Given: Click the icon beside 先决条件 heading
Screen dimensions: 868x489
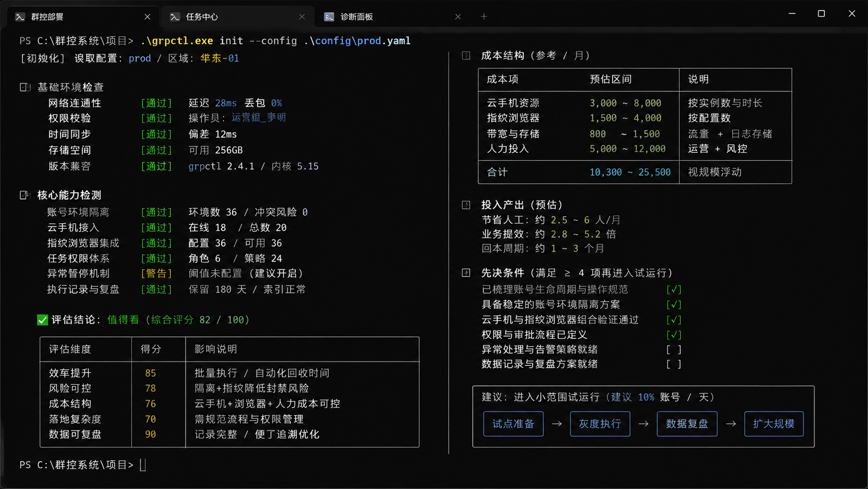Looking at the screenshot, I should click(x=466, y=273).
